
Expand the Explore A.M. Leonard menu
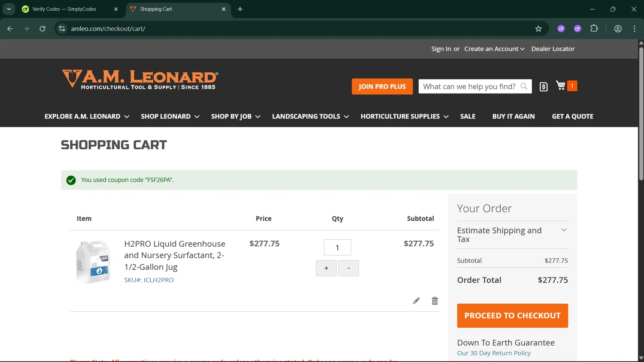[87, 116]
